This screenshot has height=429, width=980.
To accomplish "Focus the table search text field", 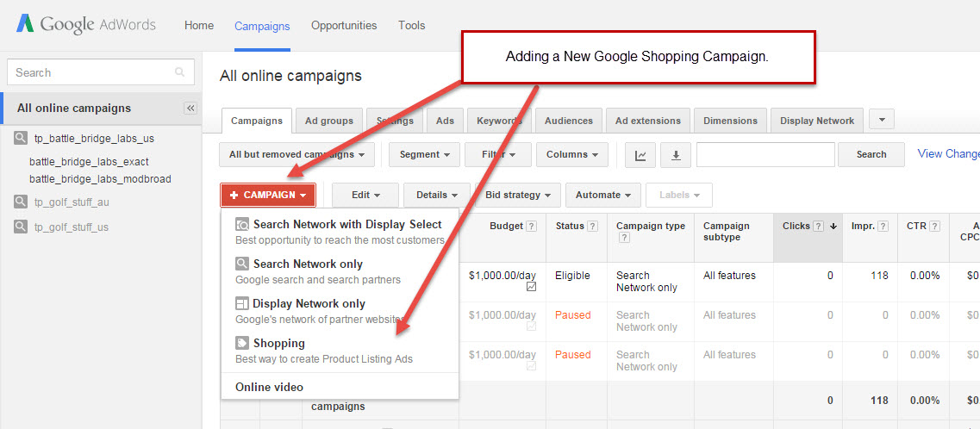I will [765, 154].
